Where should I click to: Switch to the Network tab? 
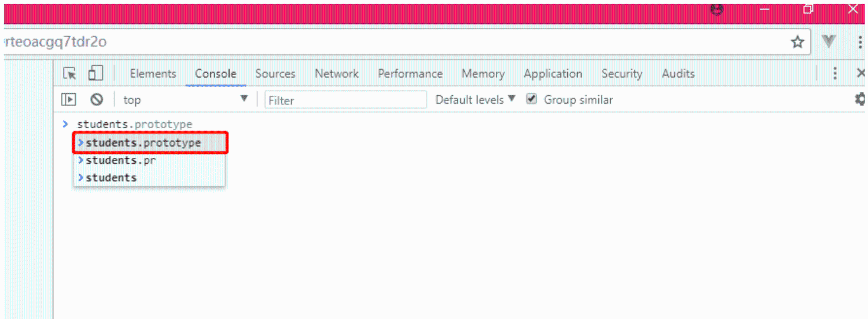(x=337, y=74)
